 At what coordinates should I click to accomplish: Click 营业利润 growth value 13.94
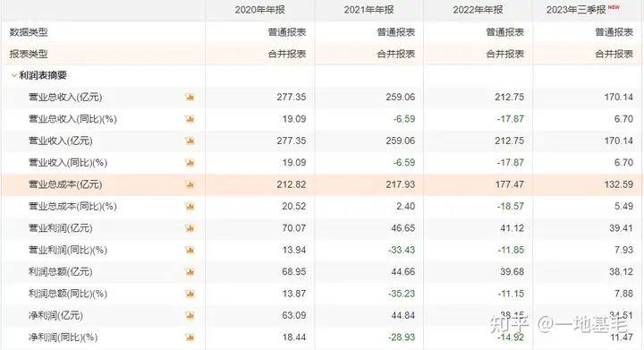coord(294,250)
